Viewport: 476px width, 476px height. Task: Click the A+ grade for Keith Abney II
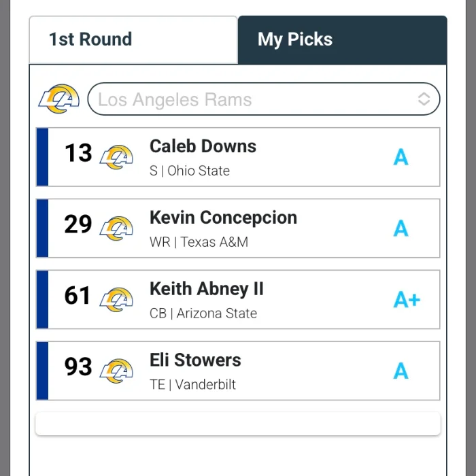click(x=407, y=300)
